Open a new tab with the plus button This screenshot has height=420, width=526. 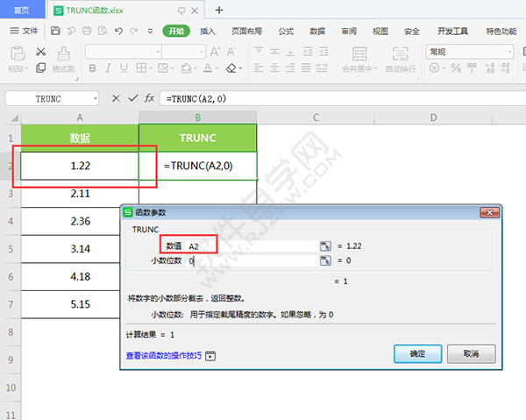pyautogui.click(x=219, y=10)
